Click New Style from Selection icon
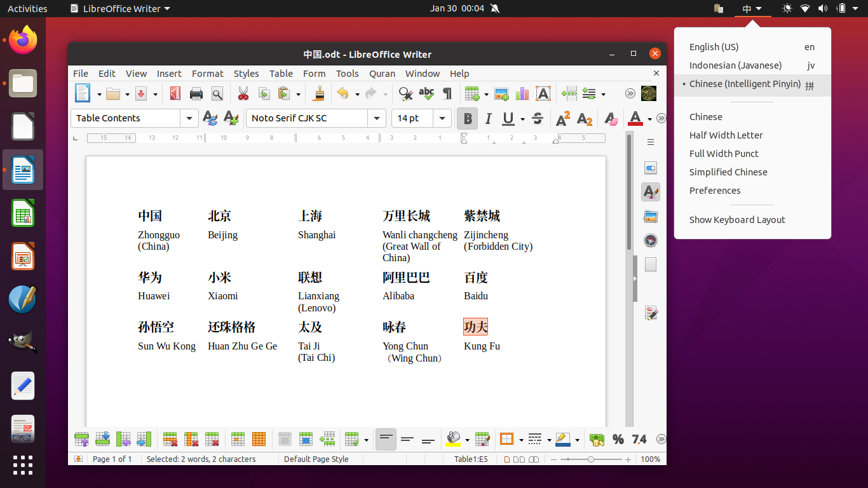 click(231, 118)
